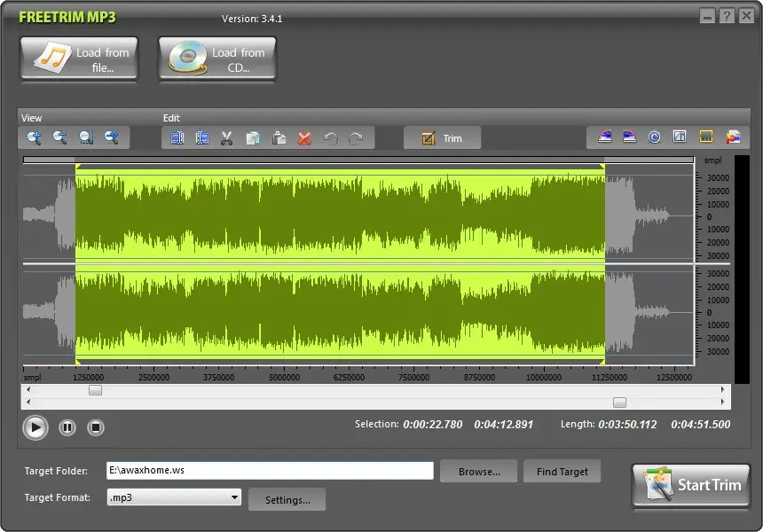Screen dimensions: 763x532
Task: Click the Zoom In magnifier icon
Action: pyautogui.click(x=34, y=138)
